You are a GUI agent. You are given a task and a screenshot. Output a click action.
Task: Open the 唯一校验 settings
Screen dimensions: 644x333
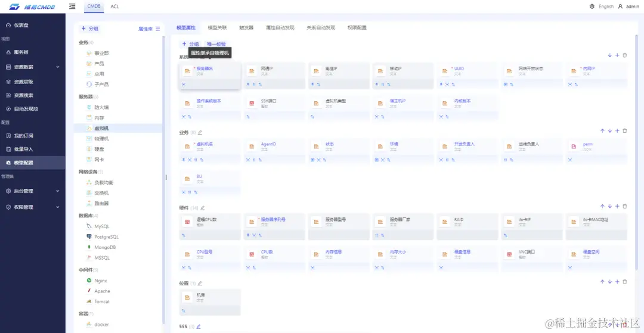click(x=216, y=44)
